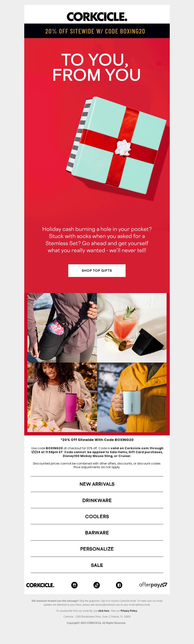
Task: Go to the Sale menu item
Action: pyautogui.click(x=97, y=565)
